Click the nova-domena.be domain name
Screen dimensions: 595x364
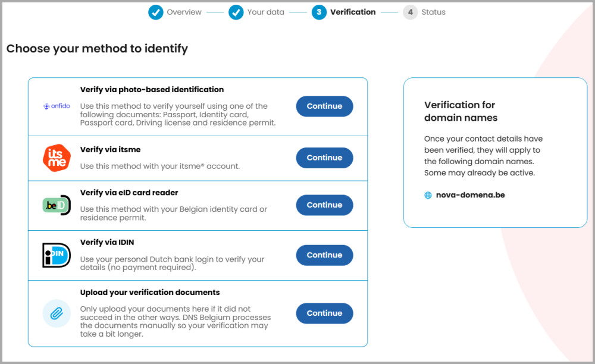pos(470,195)
